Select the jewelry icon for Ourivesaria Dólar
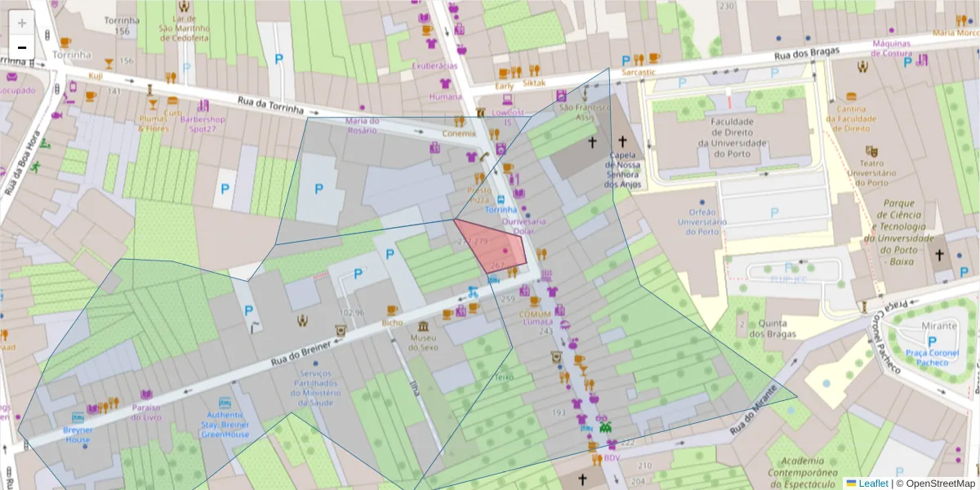 [524, 208]
